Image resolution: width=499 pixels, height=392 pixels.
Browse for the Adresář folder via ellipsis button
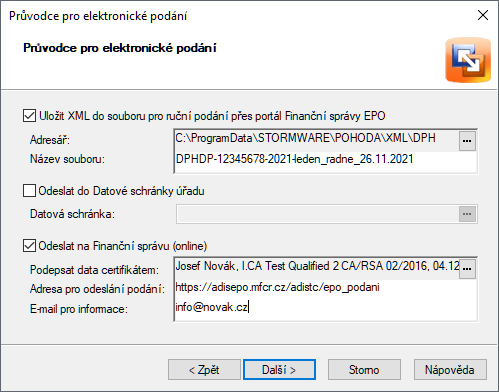467,141
